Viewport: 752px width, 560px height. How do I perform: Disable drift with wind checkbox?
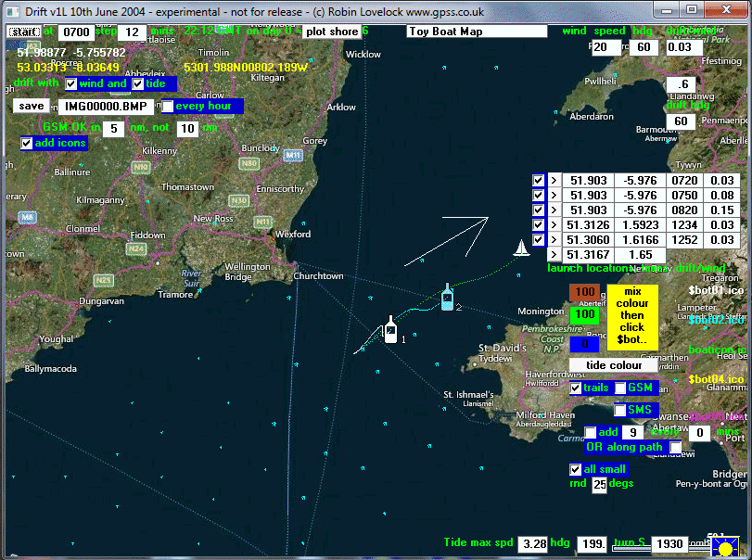tap(71, 83)
